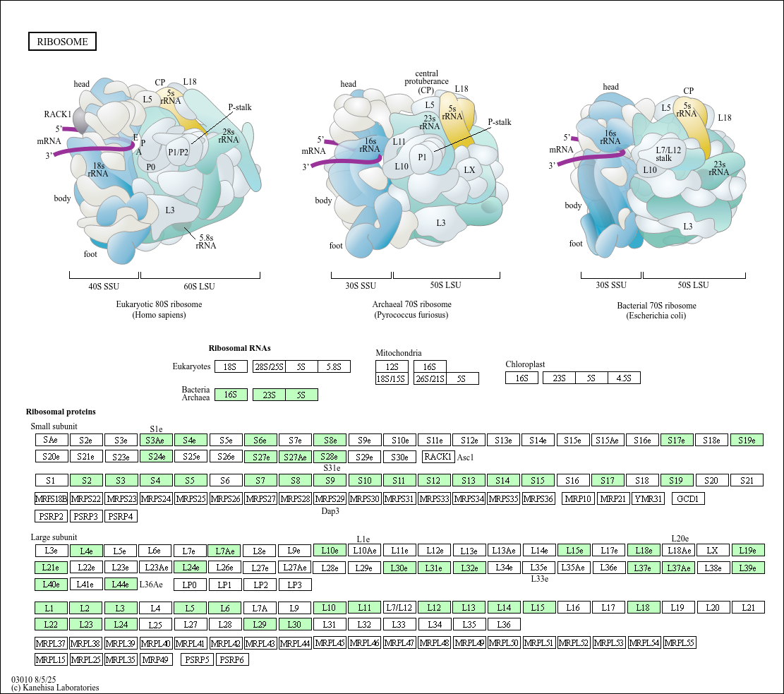Open the MRPL37 mitochondrial protein box
The height and width of the screenshot is (694, 784).
point(51,643)
